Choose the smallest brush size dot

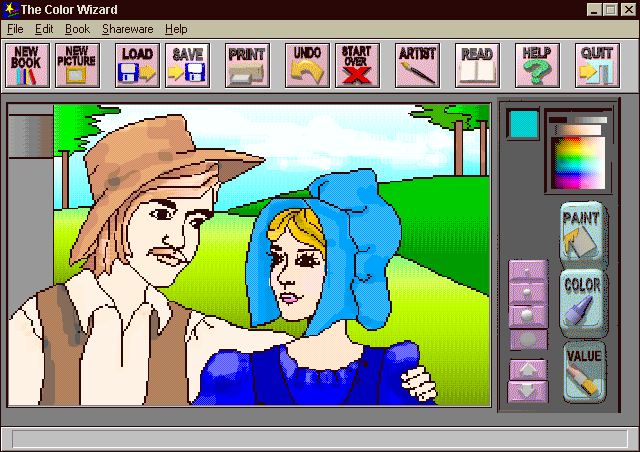tap(528, 271)
